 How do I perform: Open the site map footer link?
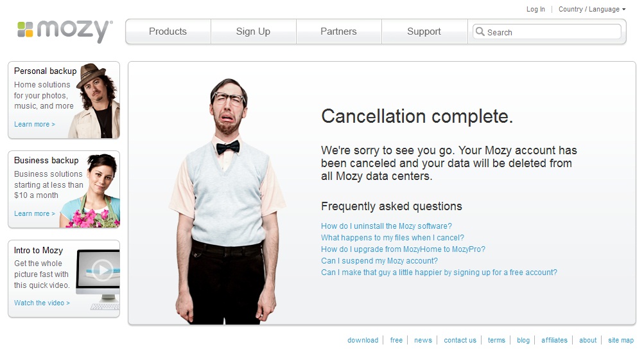tap(621, 340)
